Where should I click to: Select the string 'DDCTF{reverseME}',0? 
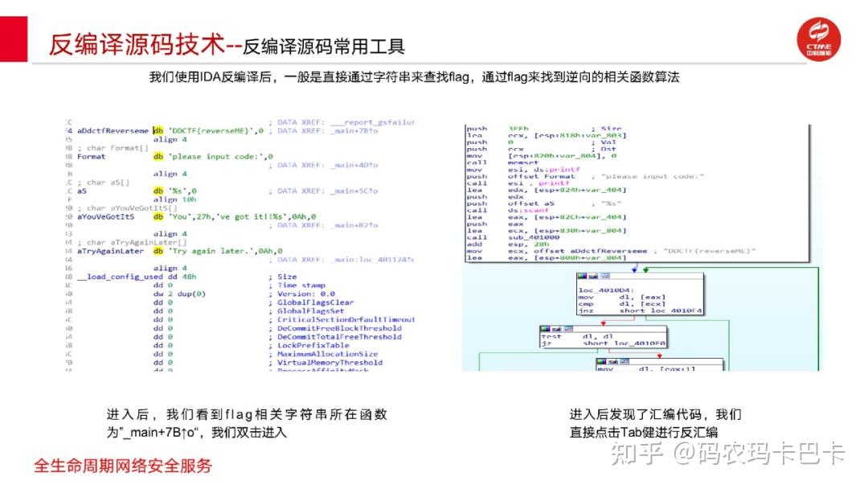[216, 131]
